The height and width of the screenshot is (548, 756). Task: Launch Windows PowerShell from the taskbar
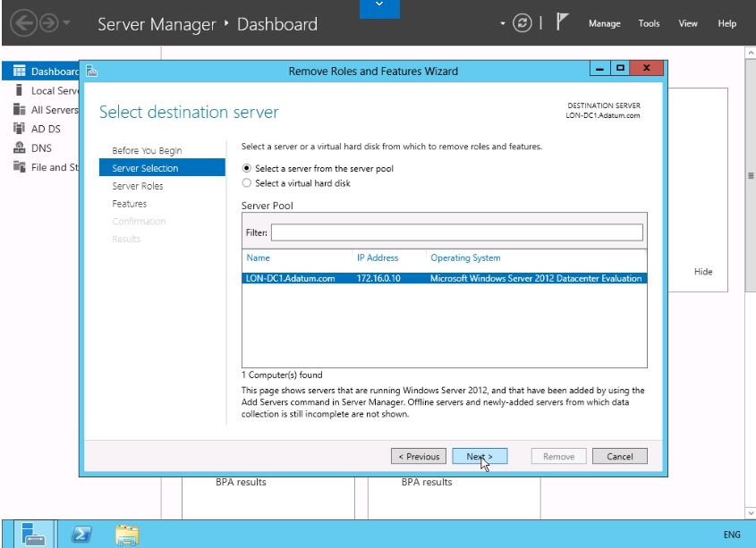(81, 534)
